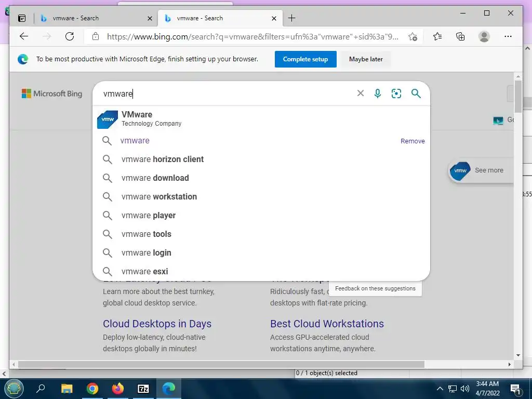Open Best Cloud Workstations link

(327, 324)
